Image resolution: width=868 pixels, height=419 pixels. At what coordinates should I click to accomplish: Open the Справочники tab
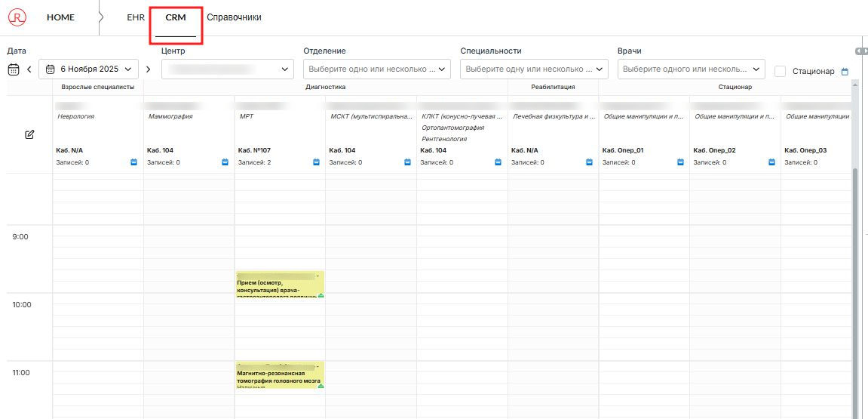click(x=234, y=17)
